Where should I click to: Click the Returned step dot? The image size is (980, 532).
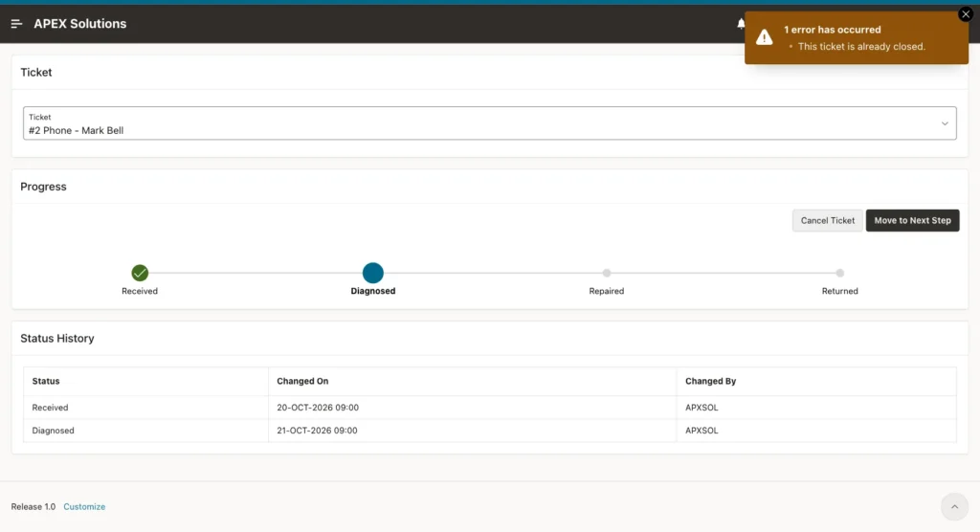840,273
